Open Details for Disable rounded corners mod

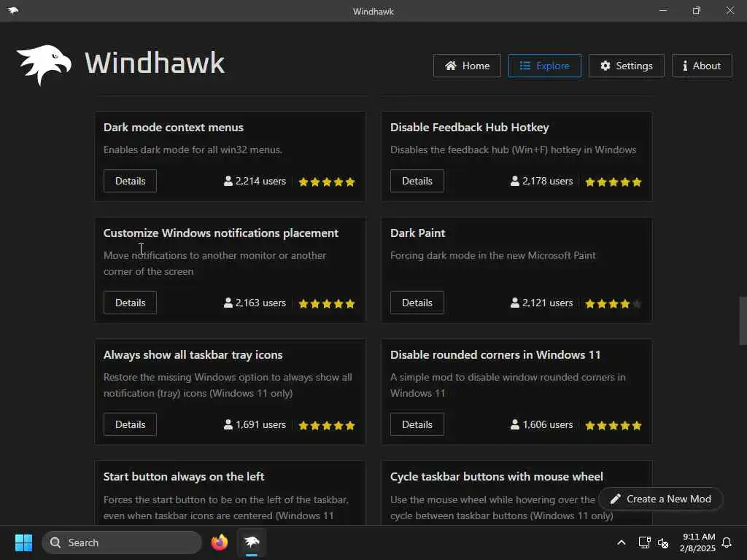(417, 425)
